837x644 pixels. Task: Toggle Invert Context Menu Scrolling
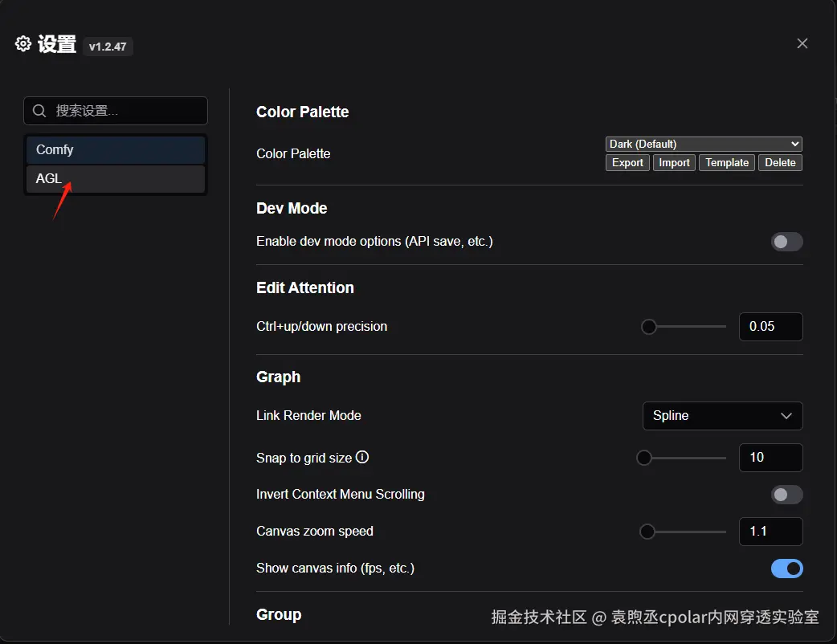point(786,495)
